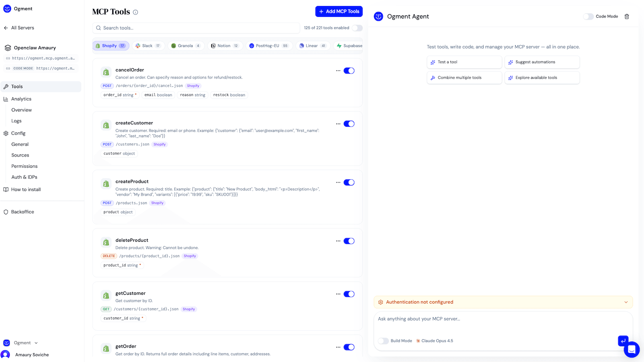Select the Supabase tools tab
The width and height of the screenshot is (644, 362).
tap(349, 46)
